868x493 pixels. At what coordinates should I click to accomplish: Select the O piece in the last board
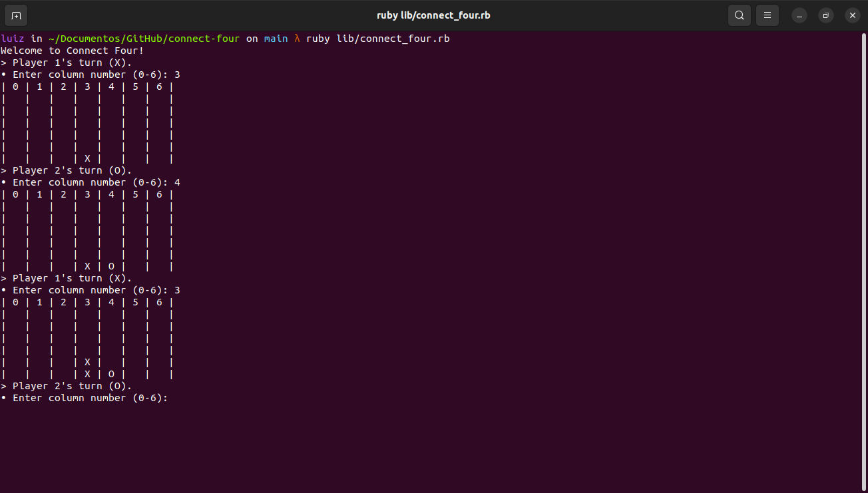pos(111,374)
